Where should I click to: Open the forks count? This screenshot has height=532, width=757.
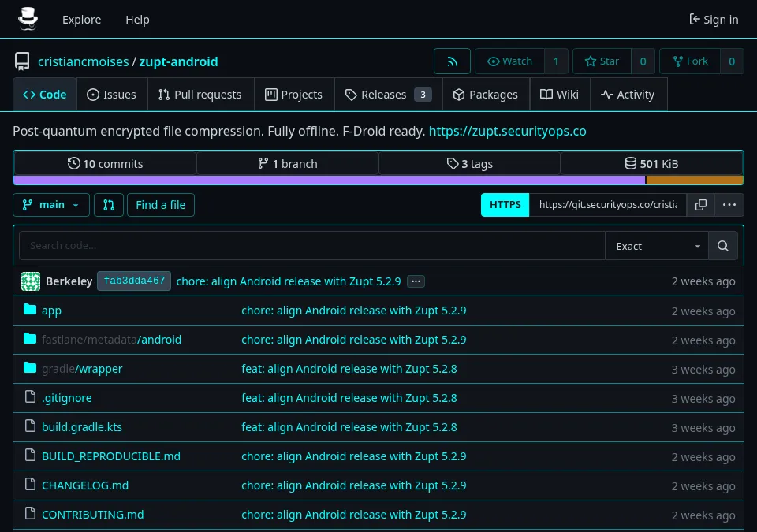point(732,61)
